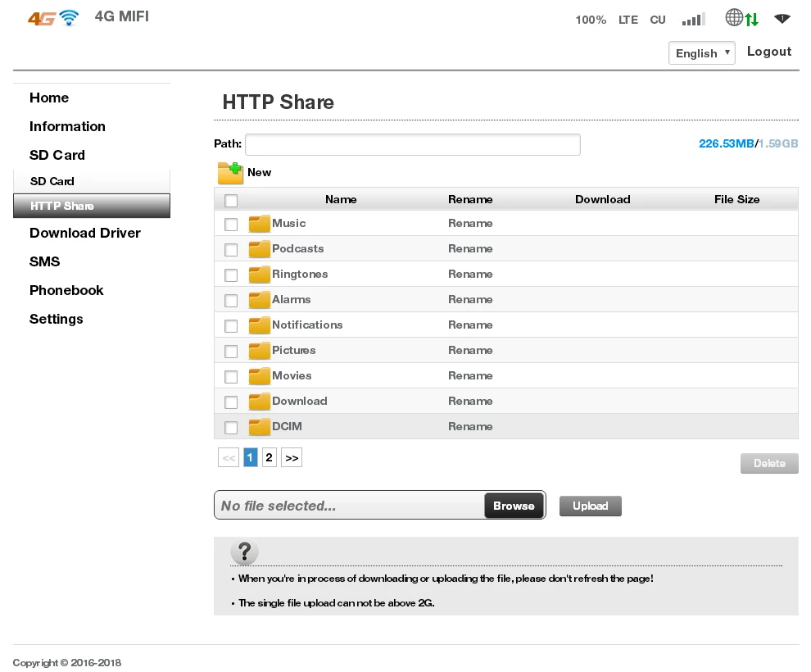The image size is (811, 672).
Task: Open SMS in sidebar
Action: [44, 261]
